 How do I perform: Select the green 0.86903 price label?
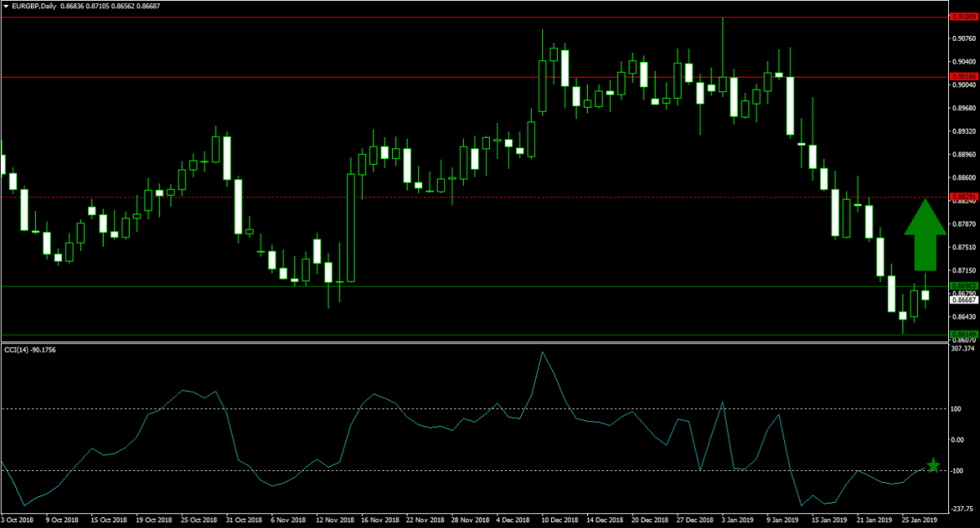tap(963, 286)
